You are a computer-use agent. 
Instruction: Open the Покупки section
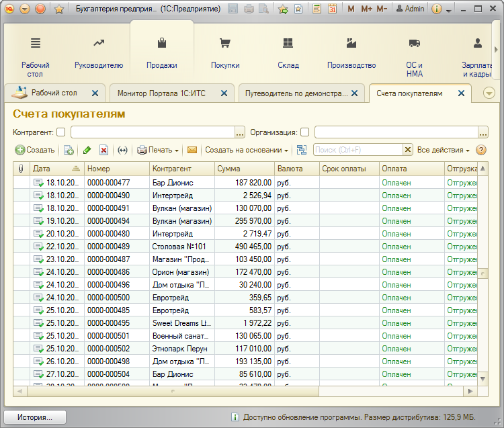point(225,54)
